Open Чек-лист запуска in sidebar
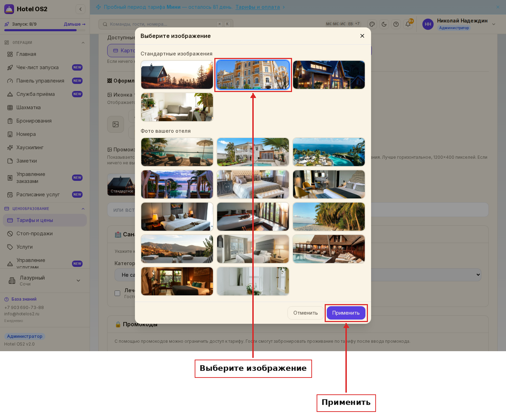Screen dimensions: 506x420 (x=45, y=67)
